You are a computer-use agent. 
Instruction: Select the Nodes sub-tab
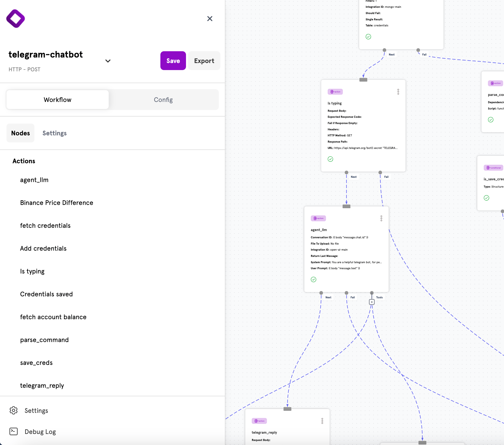pos(21,133)
